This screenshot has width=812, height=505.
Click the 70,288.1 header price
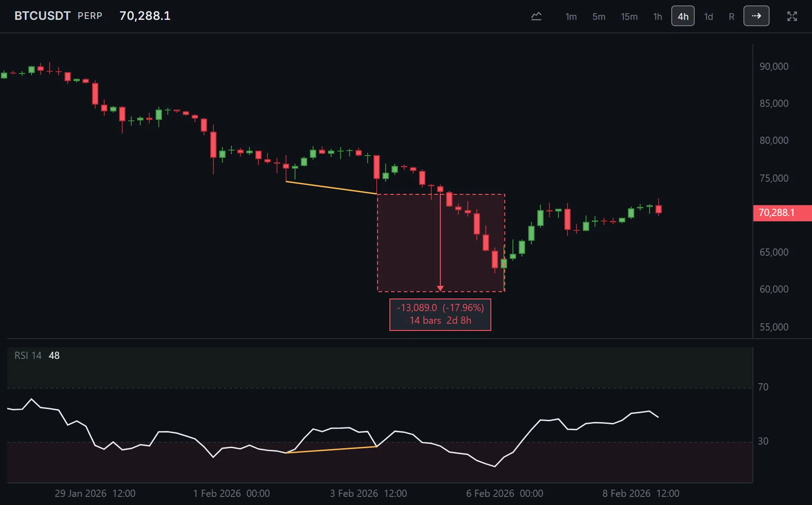[x=145, y=16]
